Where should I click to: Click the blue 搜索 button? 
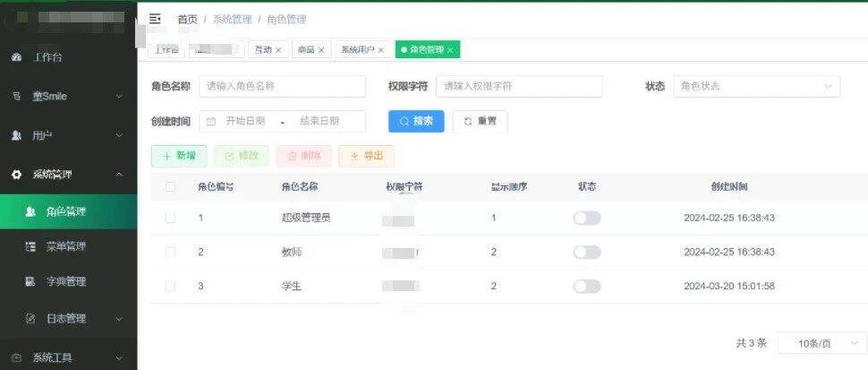coord(416,121)
